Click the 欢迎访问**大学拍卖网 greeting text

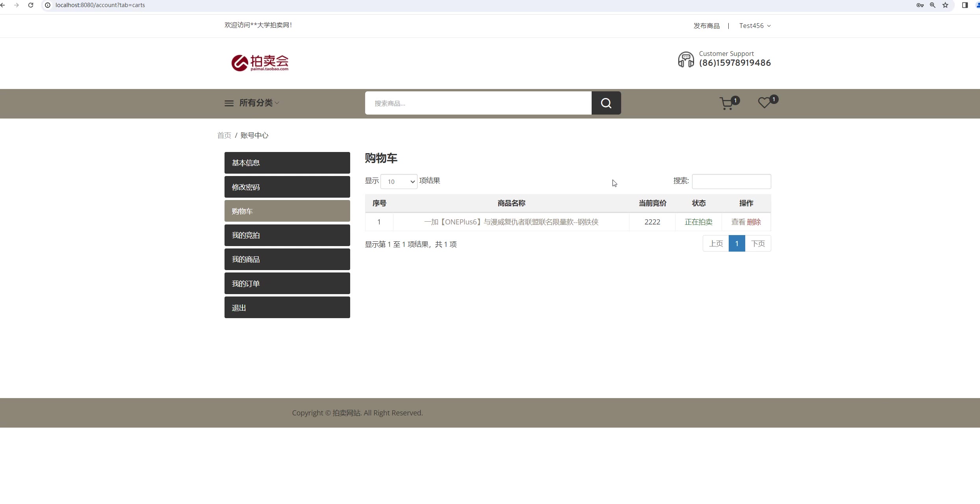click(258, 25)
